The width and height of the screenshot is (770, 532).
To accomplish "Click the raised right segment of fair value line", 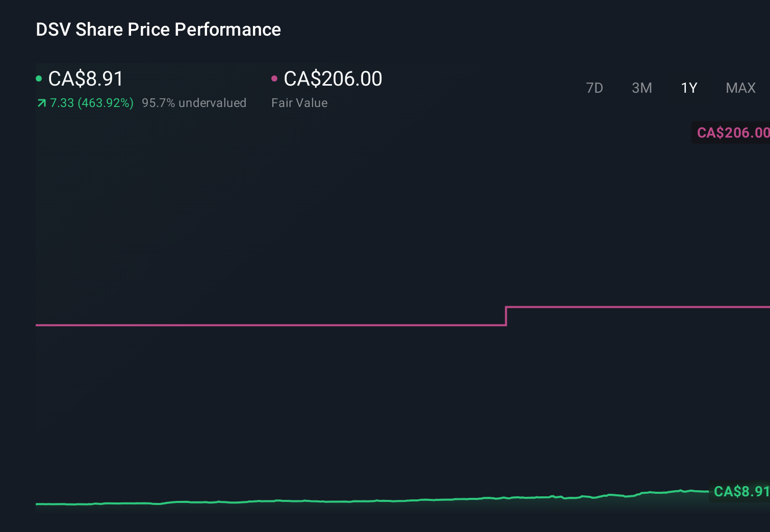I will pos(637,307).
